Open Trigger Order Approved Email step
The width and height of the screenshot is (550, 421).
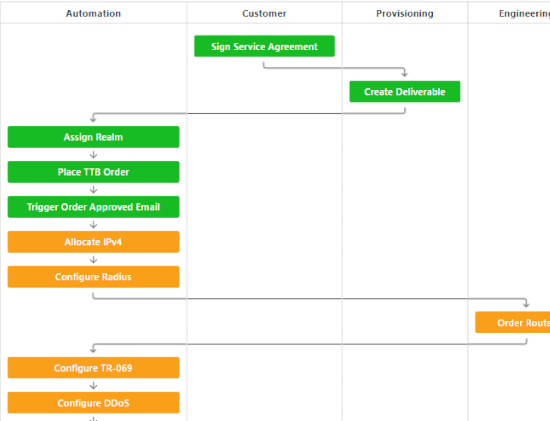tap(93, 207)
